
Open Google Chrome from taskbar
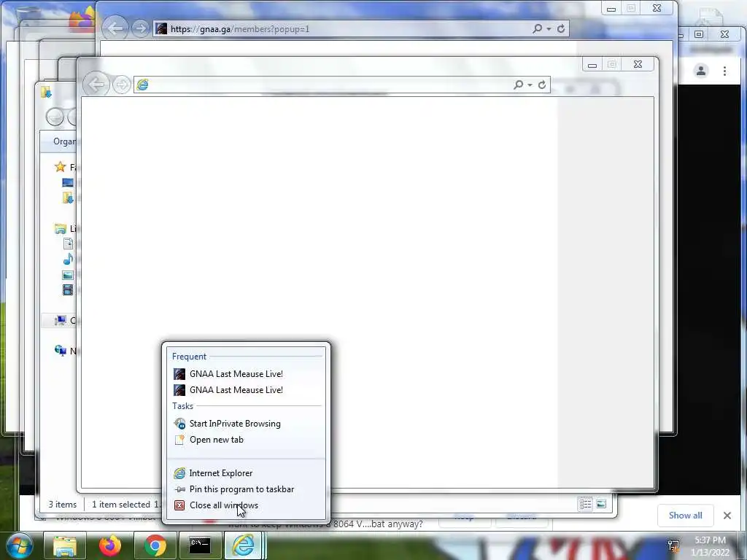click(155, 545)
